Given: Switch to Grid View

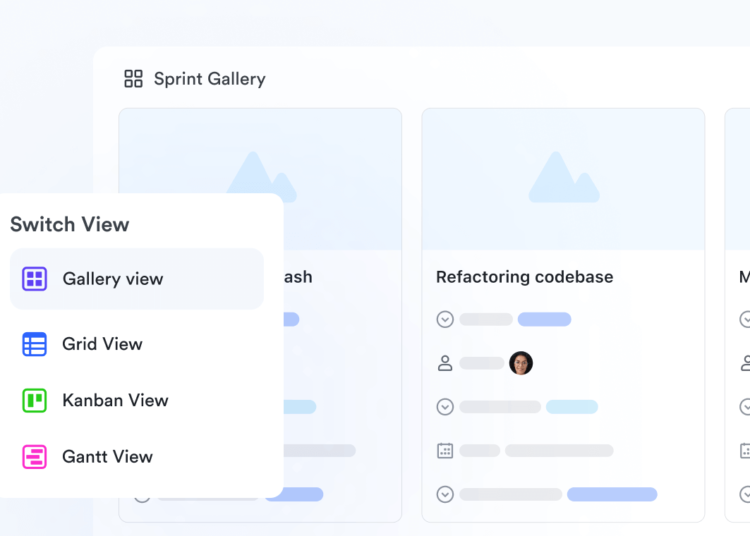Looking at the screenshot, I should click(137, 344).
